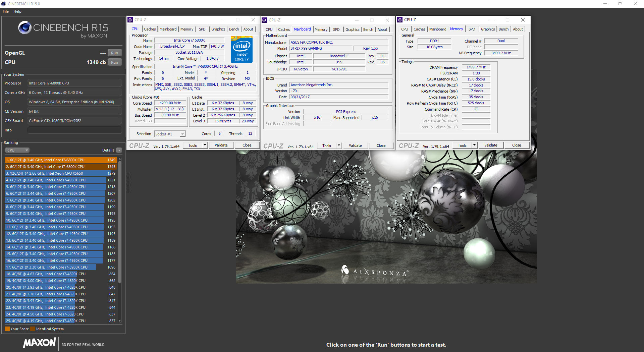644x352 pixels.
Task: Select Memory tab in the first CPU-Z window
Action: point(187,29)
